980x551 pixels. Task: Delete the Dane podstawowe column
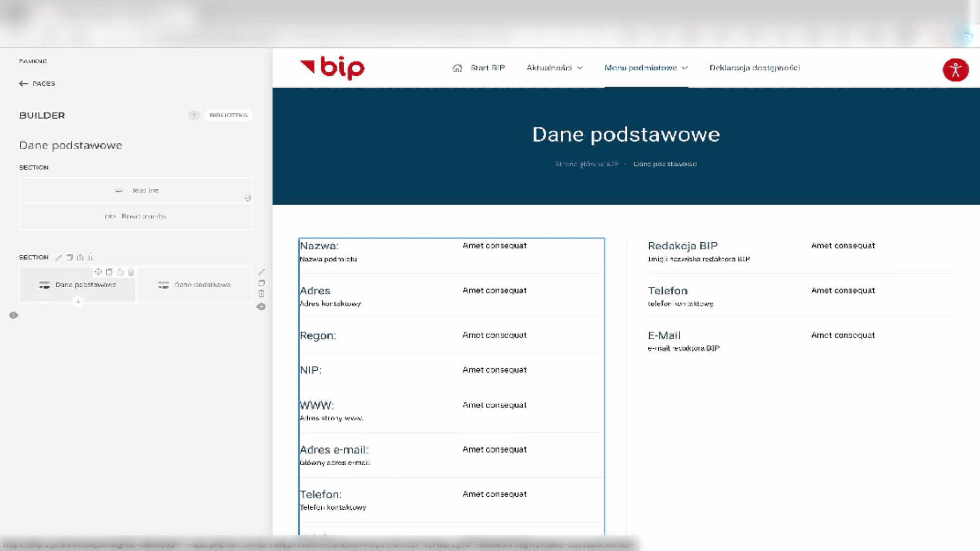[x=131, y=272]
